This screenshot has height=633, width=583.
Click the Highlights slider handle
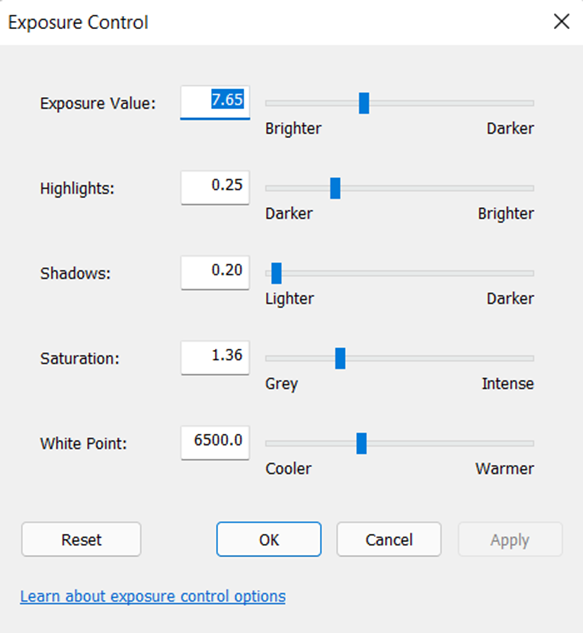tap(335, 188)
